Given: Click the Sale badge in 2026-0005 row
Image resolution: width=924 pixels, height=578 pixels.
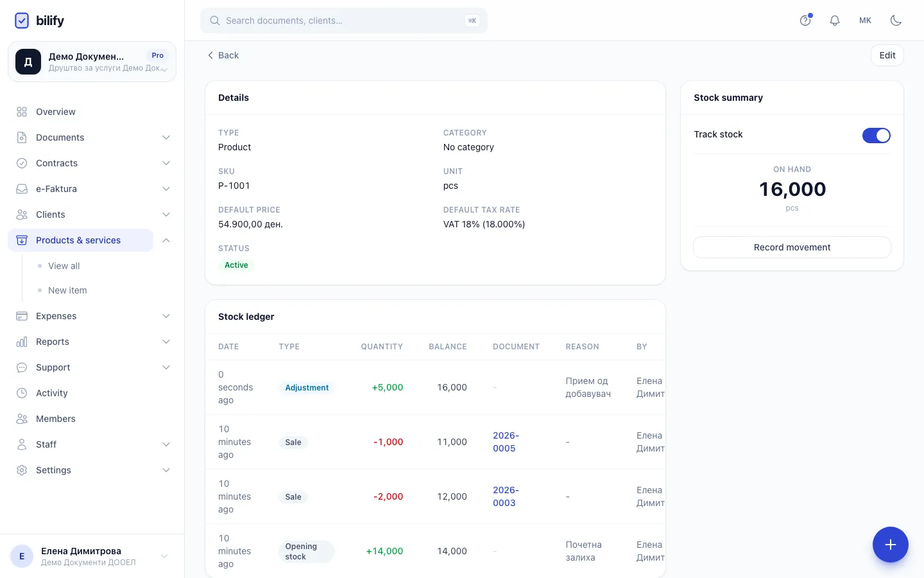Looking at the screenshot, I should 293,442.
